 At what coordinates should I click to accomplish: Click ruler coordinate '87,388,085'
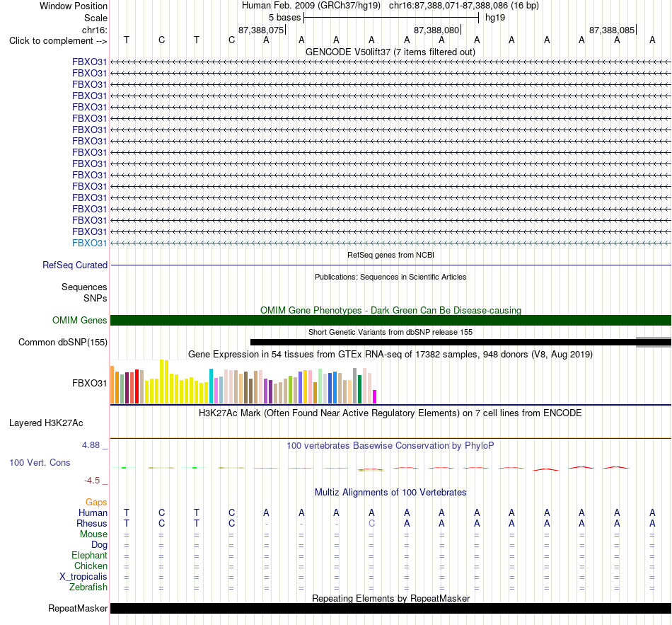(x=612, y=30)
